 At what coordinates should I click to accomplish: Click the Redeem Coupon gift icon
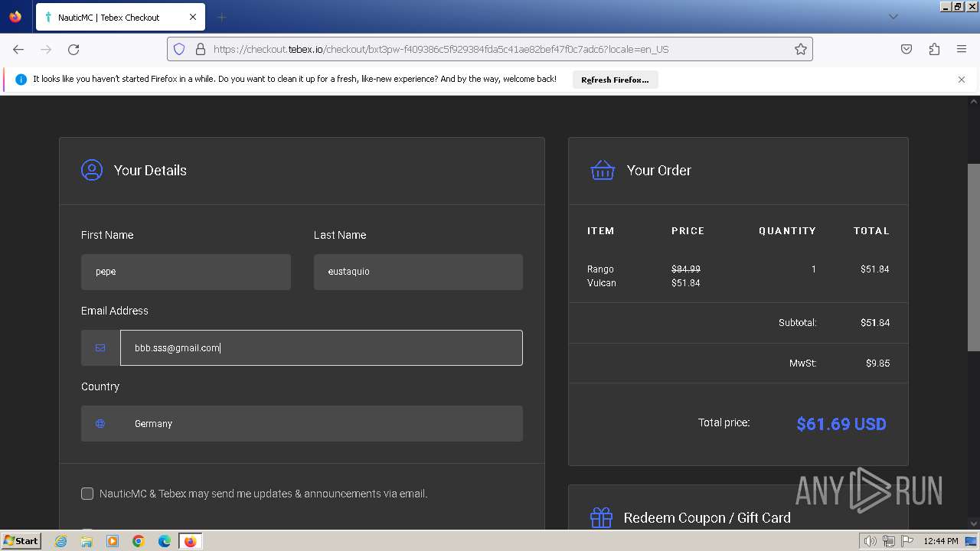pos(601,518)
